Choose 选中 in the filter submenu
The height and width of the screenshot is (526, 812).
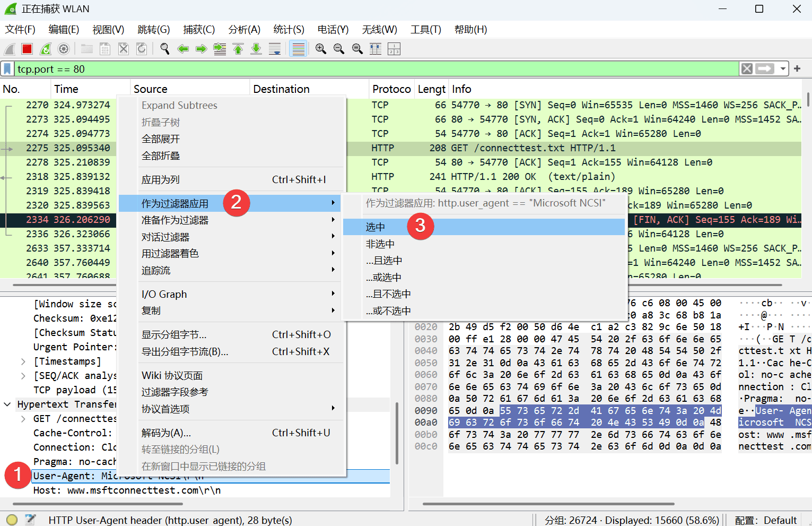[376, 227]
